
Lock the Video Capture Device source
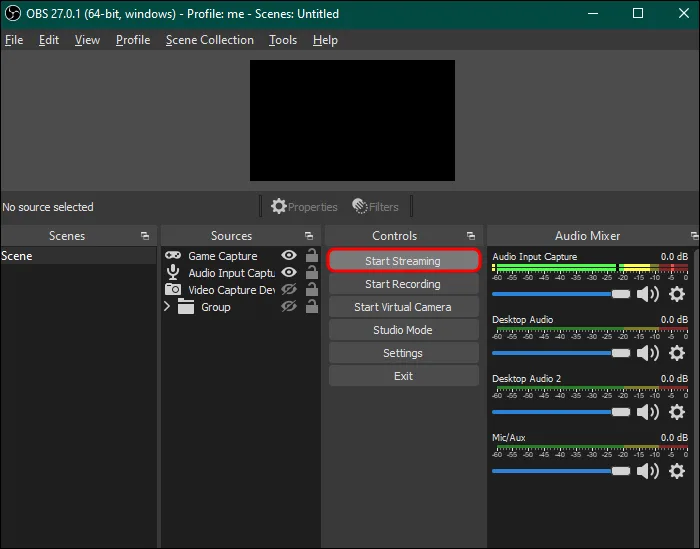click(312, 289)
